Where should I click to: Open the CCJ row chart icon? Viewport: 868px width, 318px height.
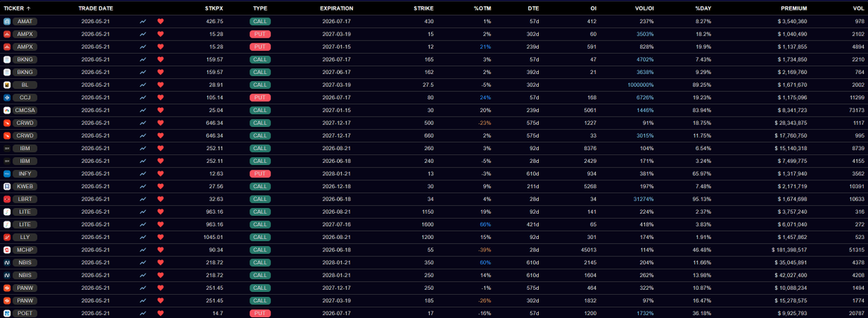click(143, 98)
